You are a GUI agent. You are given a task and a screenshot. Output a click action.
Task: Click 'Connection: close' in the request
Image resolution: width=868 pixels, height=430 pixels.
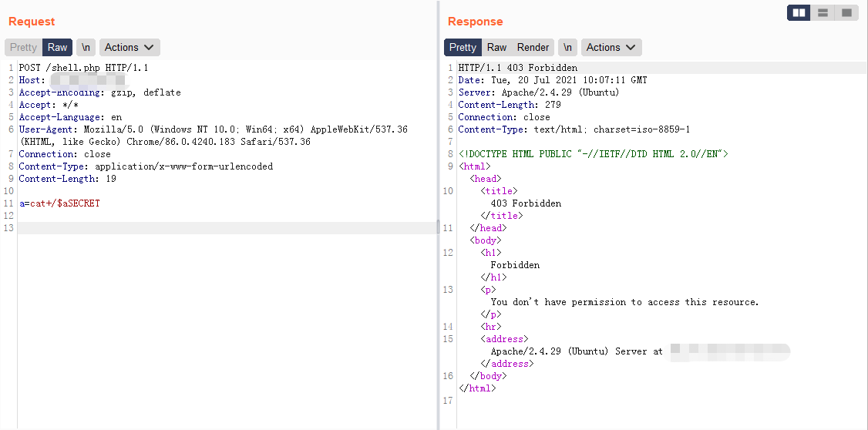tap(65, 154)
